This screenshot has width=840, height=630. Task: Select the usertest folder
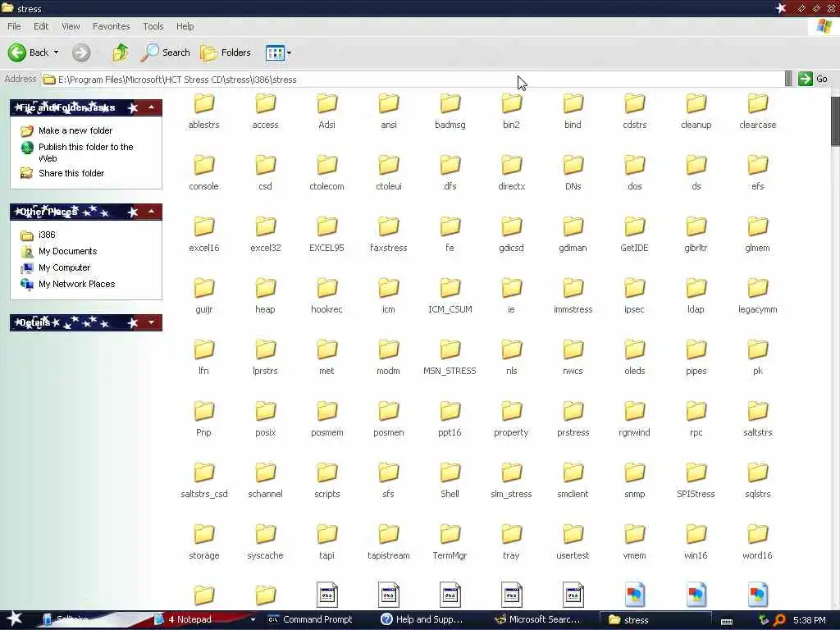pyautogui.click(x=573, y=543)
